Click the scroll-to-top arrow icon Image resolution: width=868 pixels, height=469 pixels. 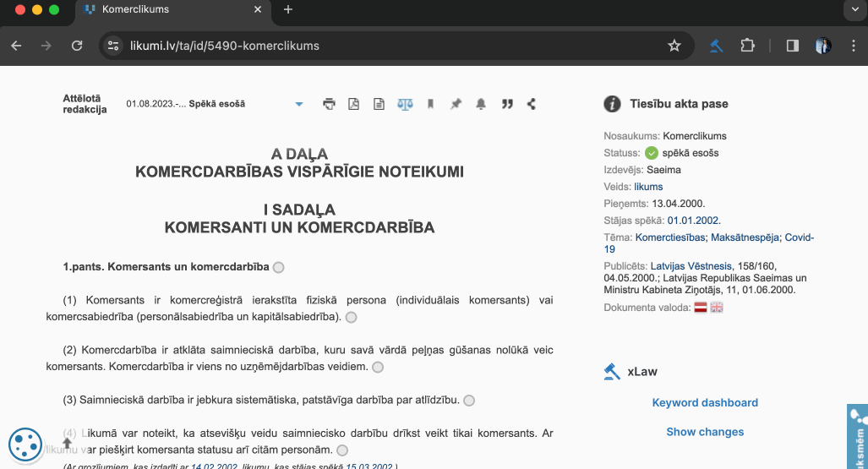click(67, 443)
